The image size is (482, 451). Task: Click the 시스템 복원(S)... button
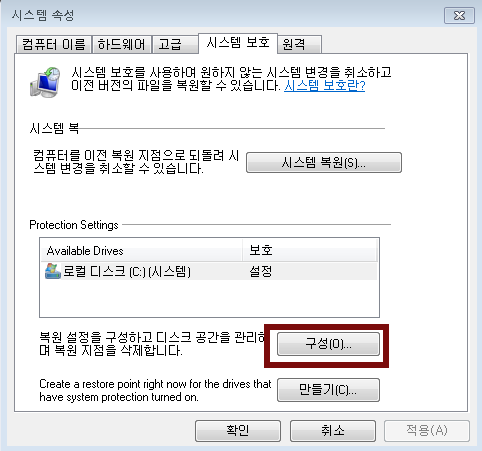pyautogui.click(x=324, y=163)
